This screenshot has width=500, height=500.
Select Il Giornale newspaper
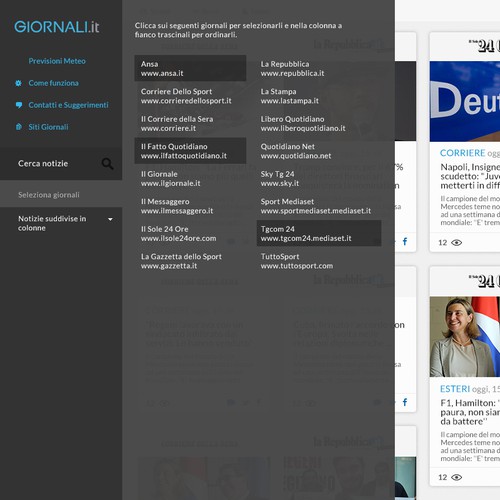190,179
